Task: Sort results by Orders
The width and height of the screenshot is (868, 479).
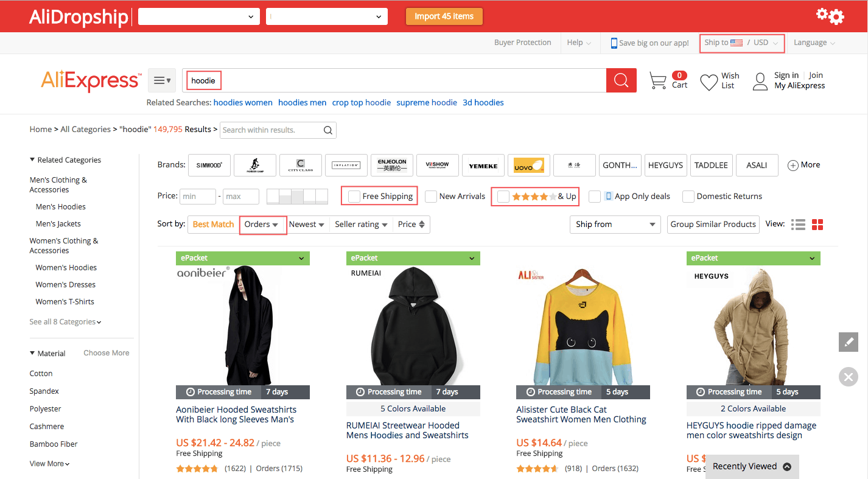Action: click(262, 224)
